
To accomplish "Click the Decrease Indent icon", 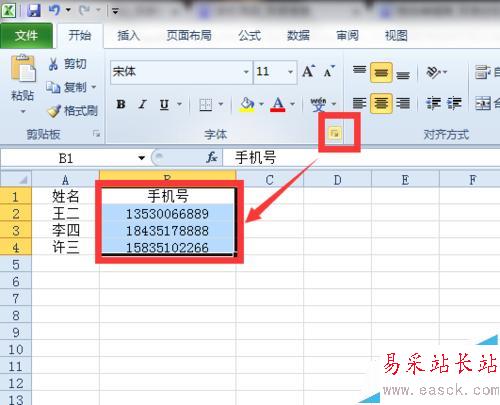I will point(433,104).
